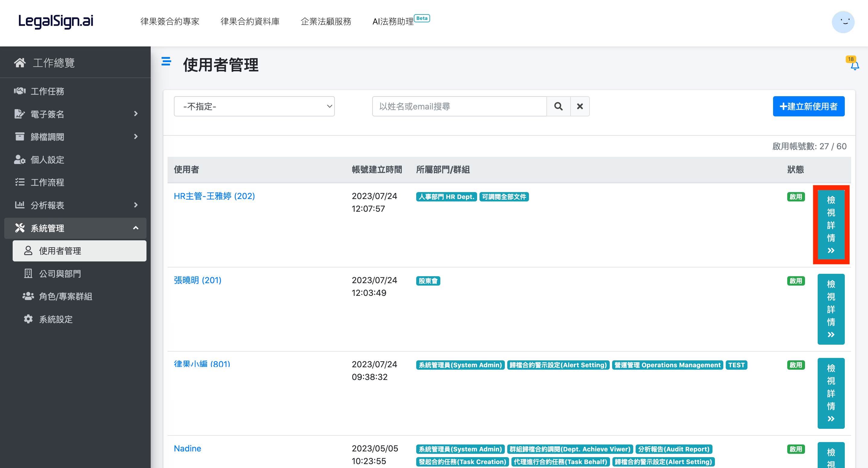This screenshot has height=468, width=868.
Task: Click the user-gear icon for 個人設定
Action: tap(20, 160)
